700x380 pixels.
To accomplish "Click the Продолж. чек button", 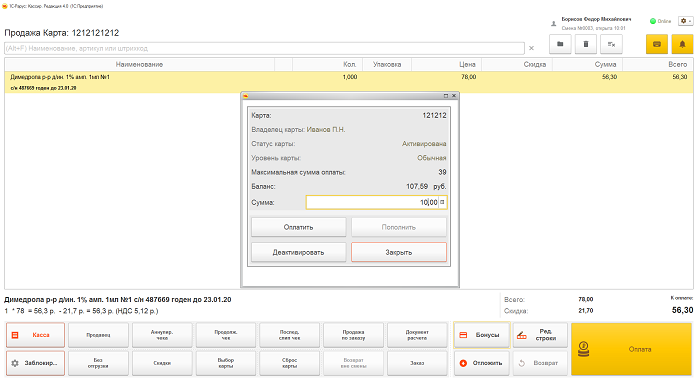I will (226, 335).
